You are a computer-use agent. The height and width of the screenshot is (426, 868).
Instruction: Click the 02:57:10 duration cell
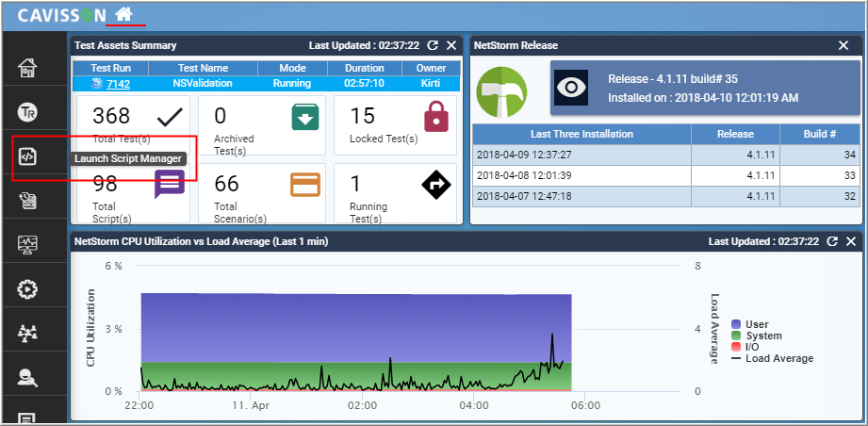pos(364,84)
